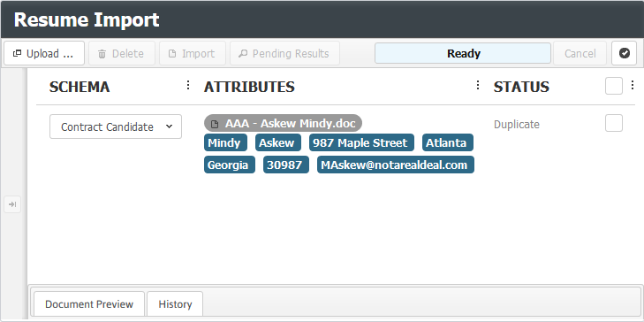644x322 pixels.
Task: Click the Atlanta attribute tag
Action: tap(448, 142)
